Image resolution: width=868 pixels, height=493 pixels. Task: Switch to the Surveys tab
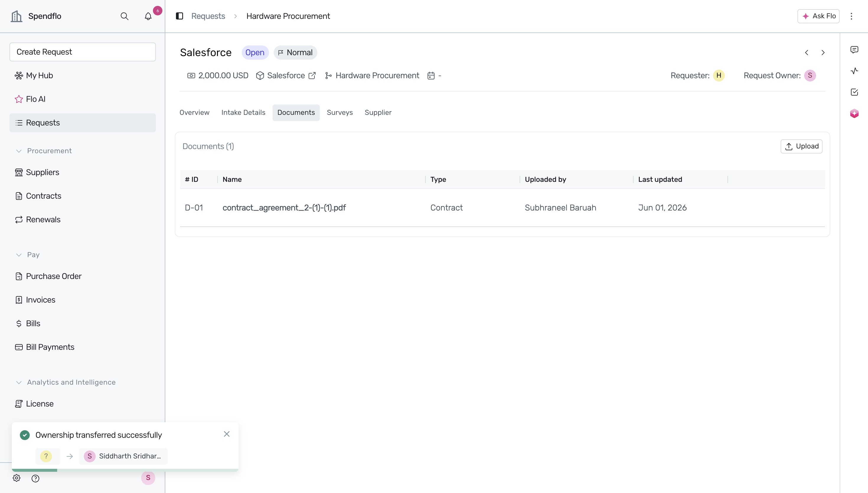(x=340, y=112)
